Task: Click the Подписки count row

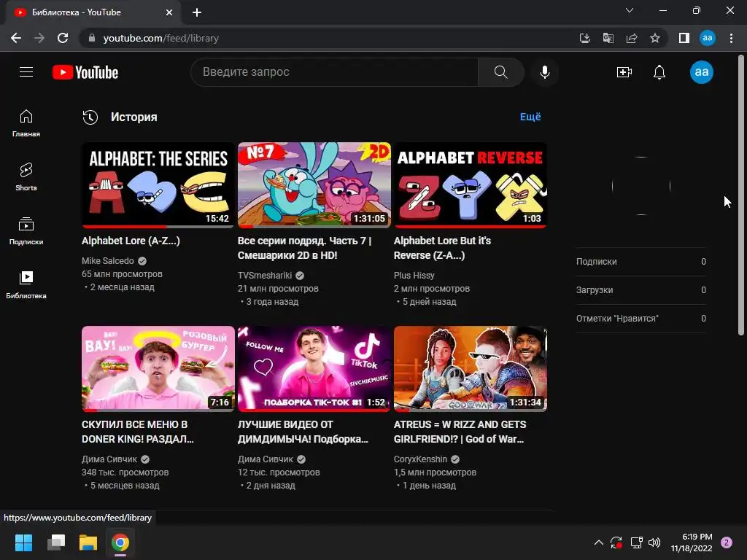Action: (x=640, y=262)
